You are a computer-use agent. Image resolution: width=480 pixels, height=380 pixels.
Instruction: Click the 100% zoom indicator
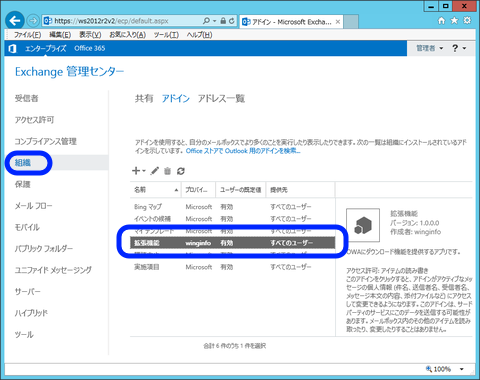[438, 369]
